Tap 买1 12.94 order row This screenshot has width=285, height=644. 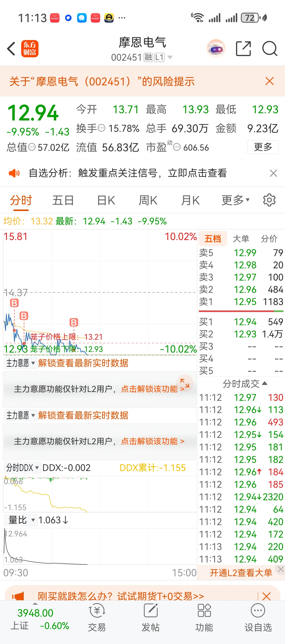[x=241, y=322]
